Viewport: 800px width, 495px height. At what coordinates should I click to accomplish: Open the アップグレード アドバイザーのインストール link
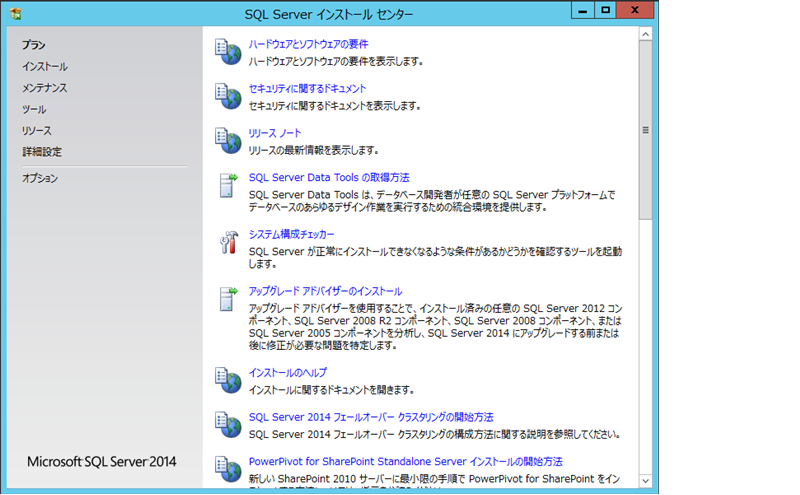click(325, 291)
